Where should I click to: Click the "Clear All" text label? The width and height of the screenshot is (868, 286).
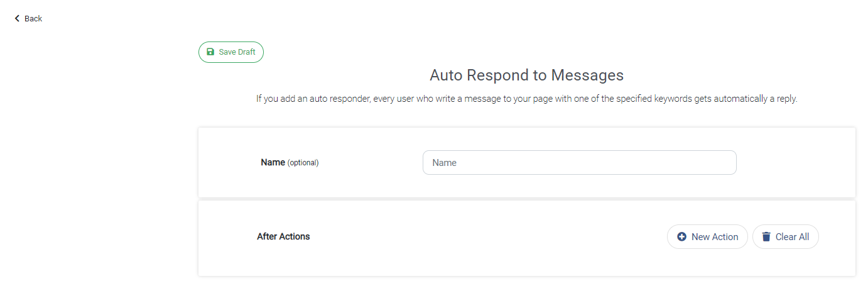[792, 237]
